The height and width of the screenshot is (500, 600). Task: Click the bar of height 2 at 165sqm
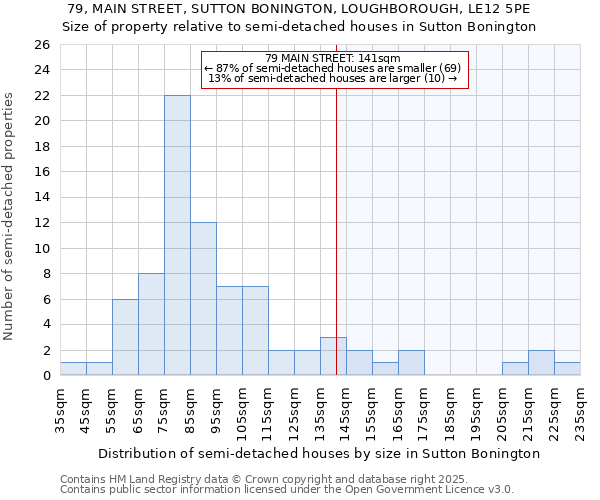tap(411, 363)
